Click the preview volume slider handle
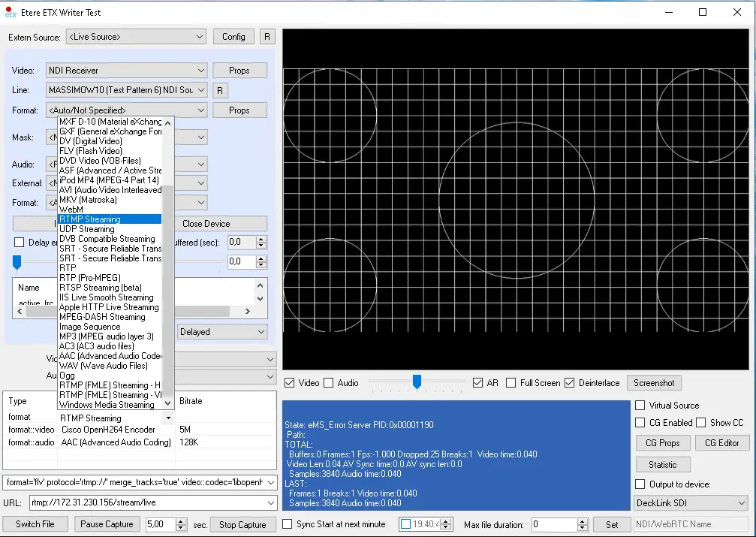 point(417,382)
